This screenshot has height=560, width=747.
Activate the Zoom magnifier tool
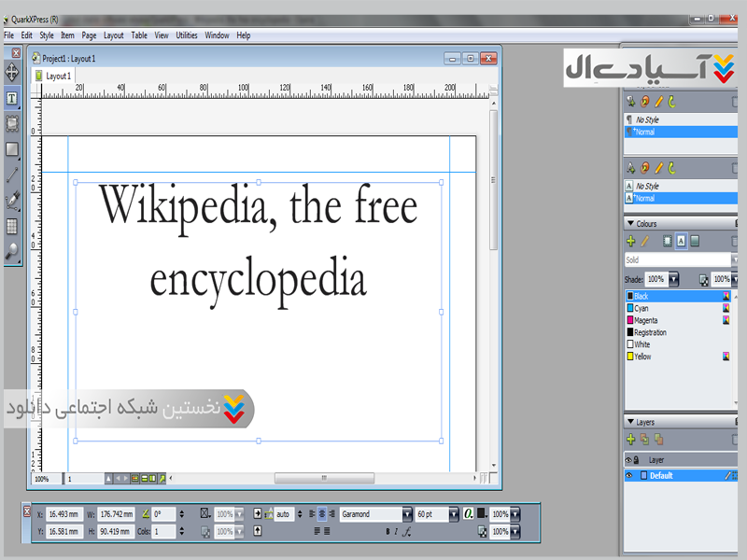(12, 250)
